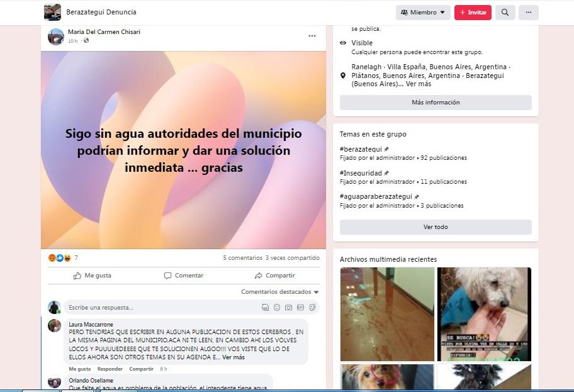Open post options menu on Chisari's post

pos(312,36)
